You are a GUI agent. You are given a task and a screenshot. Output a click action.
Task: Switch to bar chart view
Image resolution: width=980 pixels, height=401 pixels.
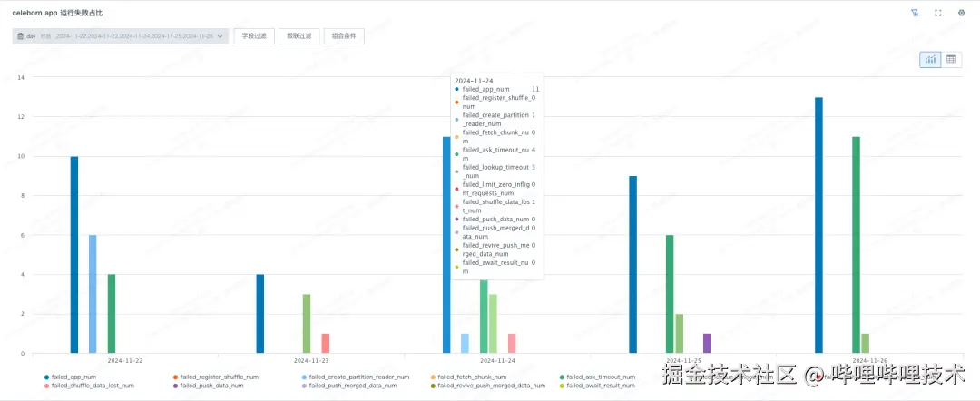click(931, 59)
